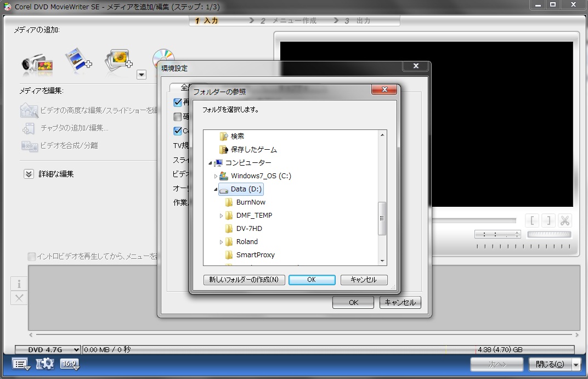Viewport: 588px width, 379px height.
Task: Click the Roland folder icon
Action: coord(229,242)
